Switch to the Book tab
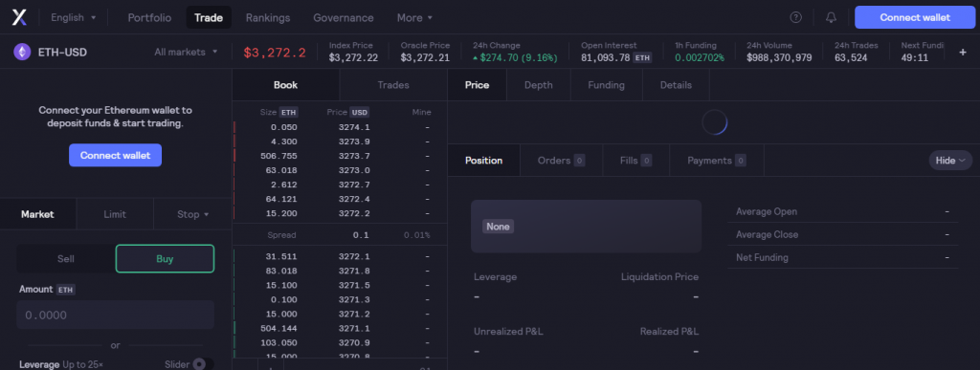Image resolution: width=980 pixels, height=370 pixels. coord(285,85)
